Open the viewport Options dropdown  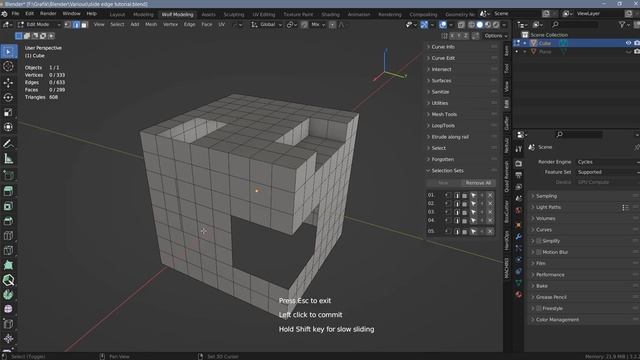496,36
